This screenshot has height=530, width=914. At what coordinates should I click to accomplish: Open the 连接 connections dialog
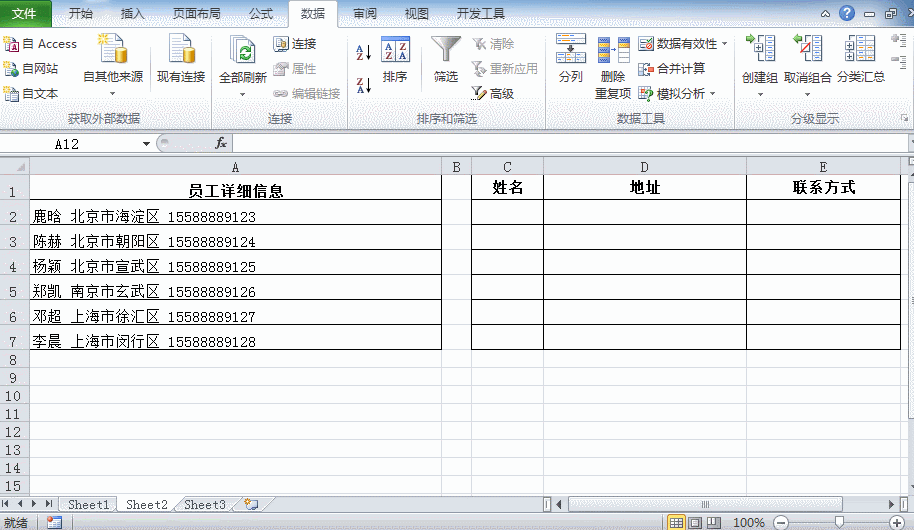coord(295,44)
